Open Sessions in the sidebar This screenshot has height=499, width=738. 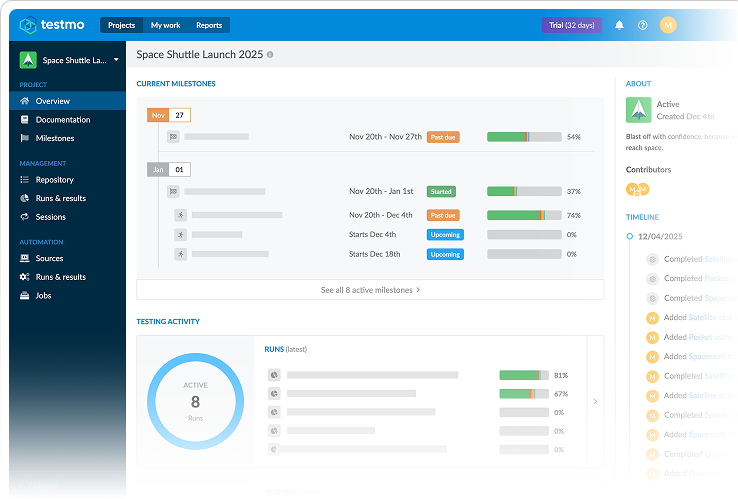coord(50,217)
